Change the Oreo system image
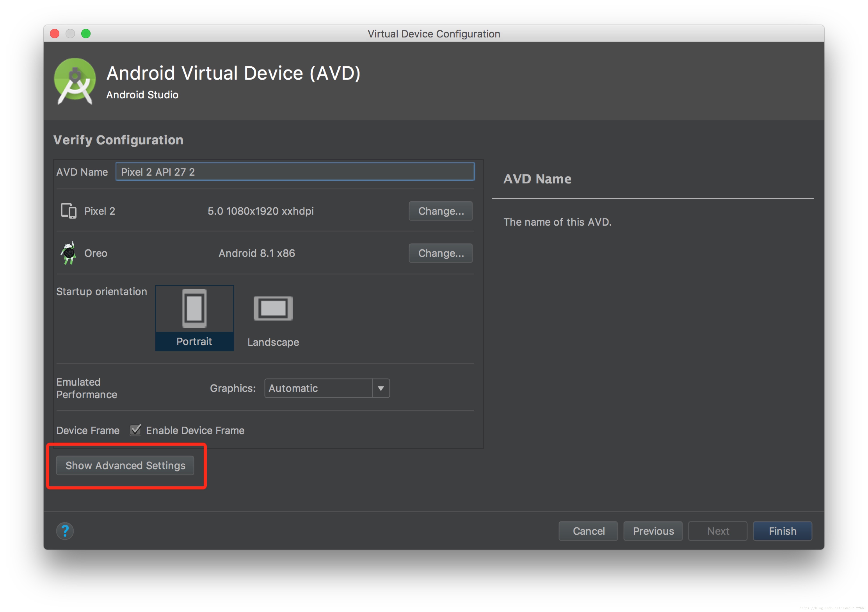Viewport: 868px width, 612px height. point(440,253)
